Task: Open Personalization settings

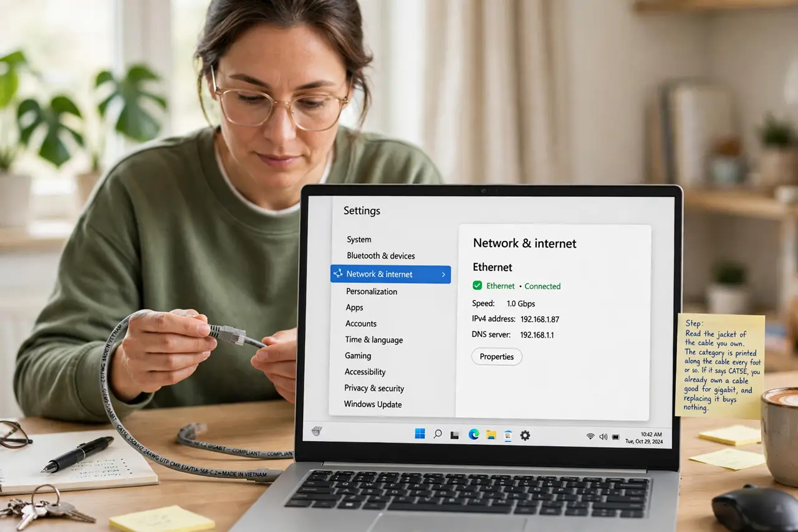Action: click(372, 292)
